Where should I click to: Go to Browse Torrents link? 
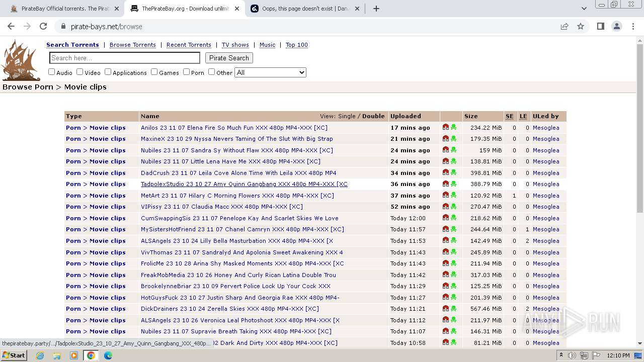133,45
